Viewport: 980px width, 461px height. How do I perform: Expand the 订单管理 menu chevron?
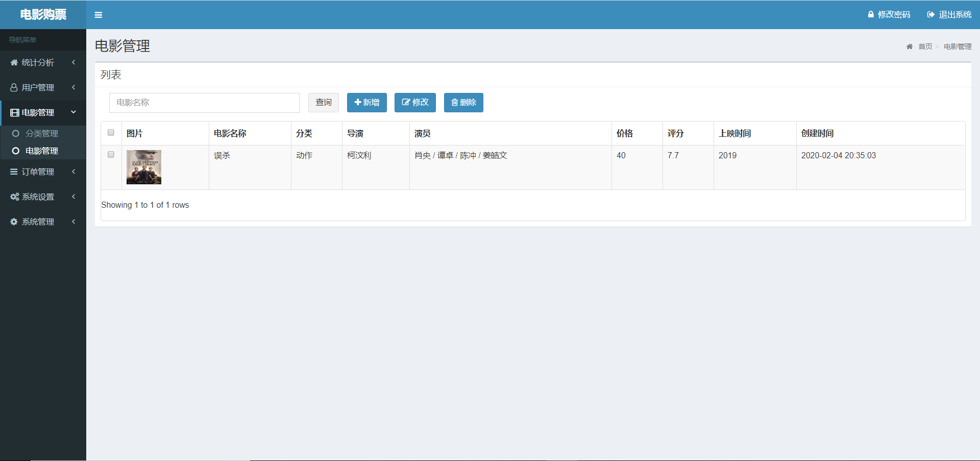tap(73, 172)
